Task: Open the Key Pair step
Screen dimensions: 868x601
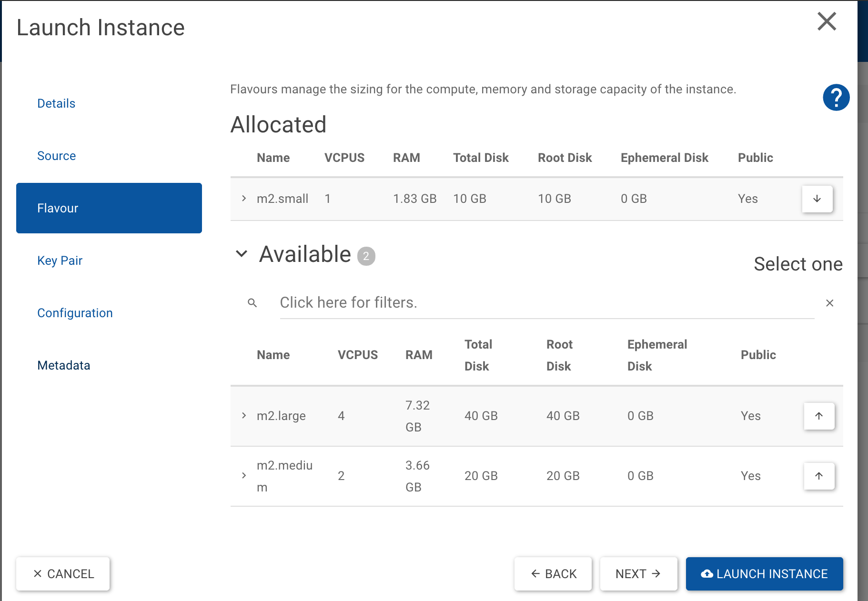Action: point(60,260)
